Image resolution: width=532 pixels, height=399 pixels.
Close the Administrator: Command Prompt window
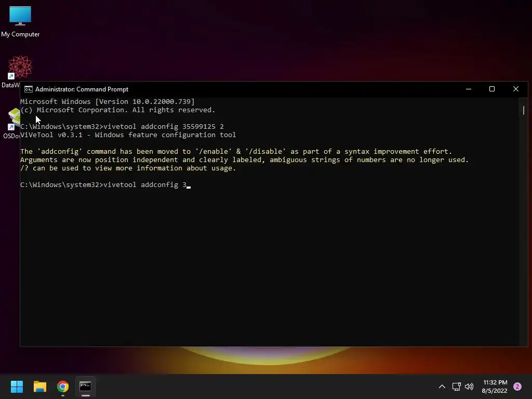click(x=516, y=89)
